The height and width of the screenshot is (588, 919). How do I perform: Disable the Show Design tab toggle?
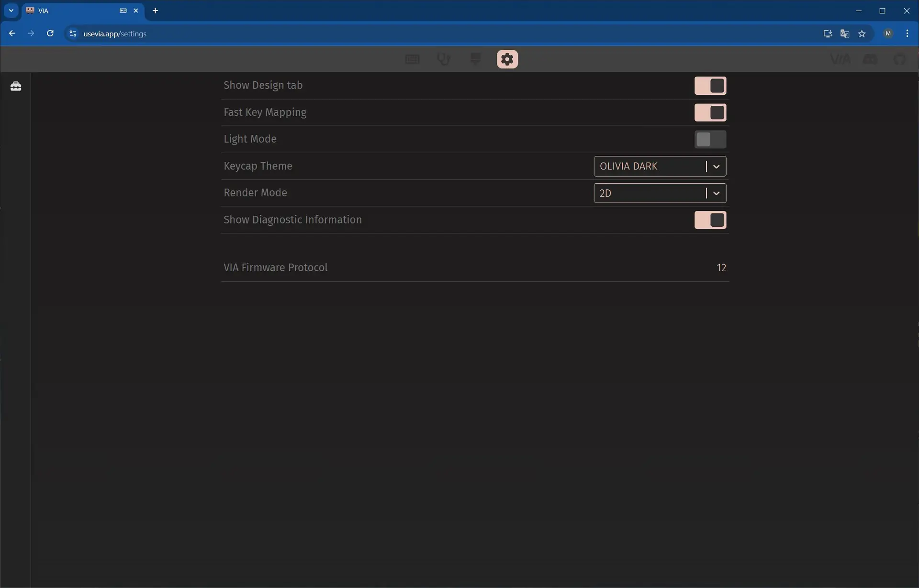point(710,86)
